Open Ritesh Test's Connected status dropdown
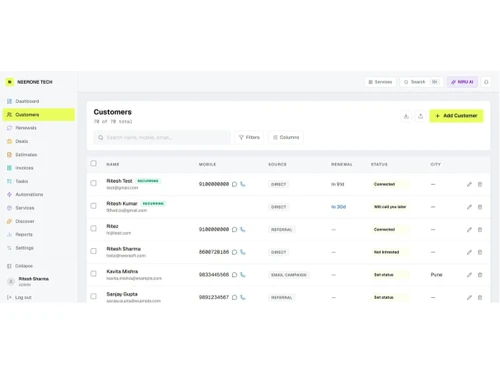 (390, 184)
